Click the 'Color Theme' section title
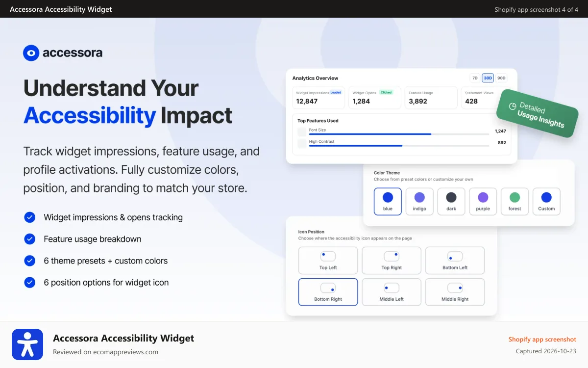588x368 pixels. click(x=387, y=173)
